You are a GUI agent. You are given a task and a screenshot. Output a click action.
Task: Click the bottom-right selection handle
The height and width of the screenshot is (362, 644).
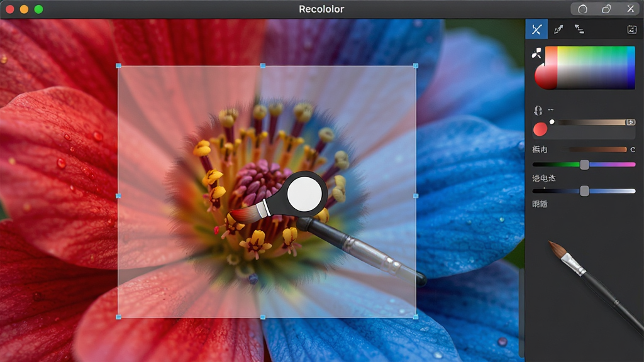416,317
